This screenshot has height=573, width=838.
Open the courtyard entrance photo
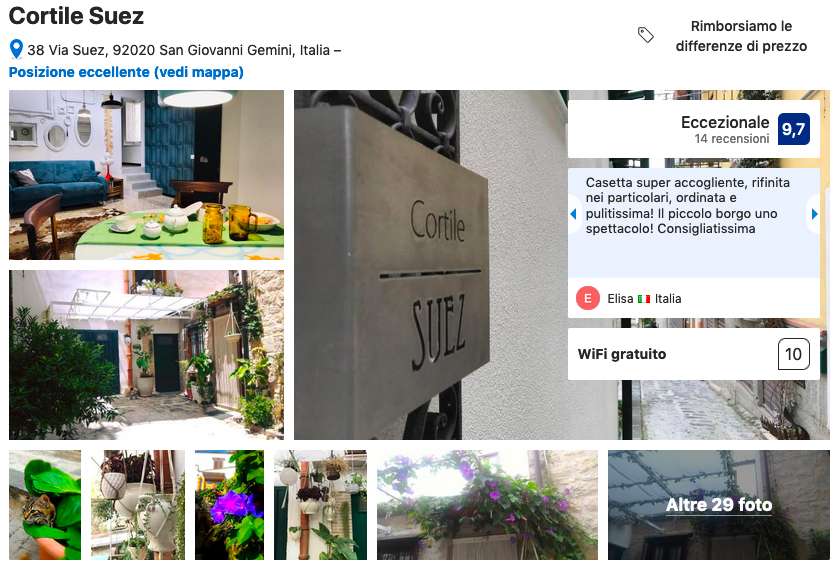[x=146, y=355]
